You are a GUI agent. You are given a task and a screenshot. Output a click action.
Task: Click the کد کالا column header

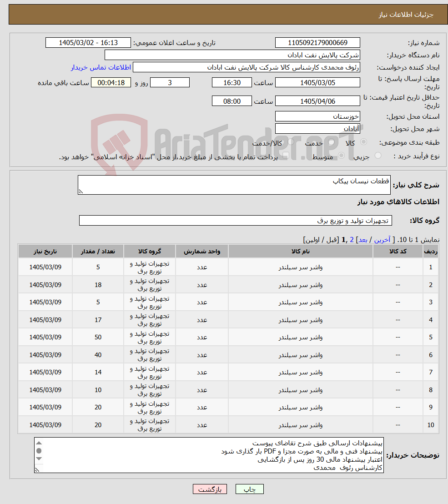point(398,252)
